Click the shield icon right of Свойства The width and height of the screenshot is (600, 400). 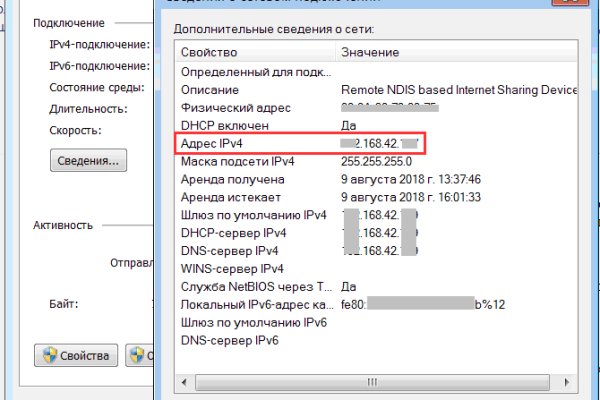pos(138,356)
